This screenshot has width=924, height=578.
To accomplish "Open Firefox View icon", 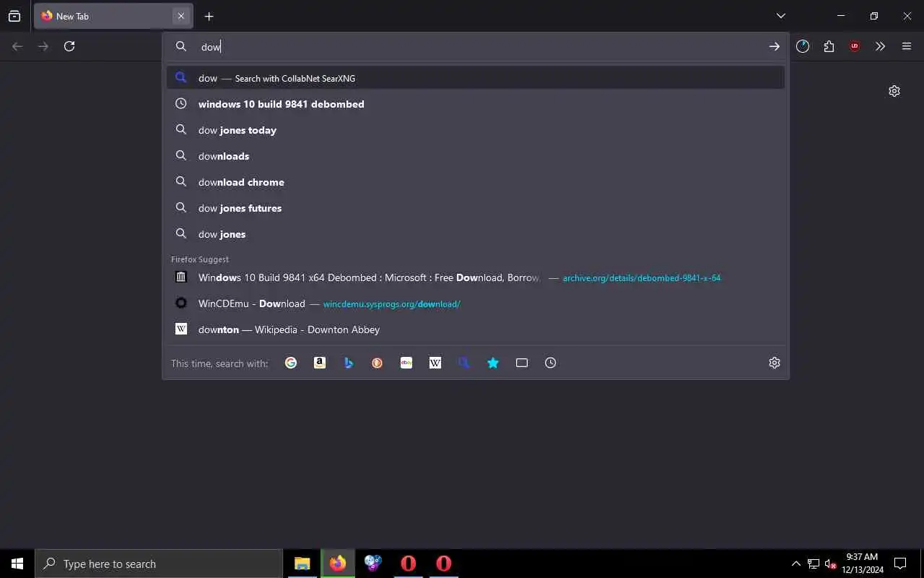I will [14, 16].
